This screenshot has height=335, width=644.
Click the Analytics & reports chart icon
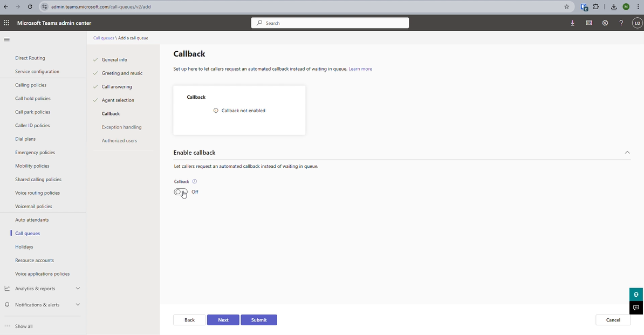tap(7, 289)
